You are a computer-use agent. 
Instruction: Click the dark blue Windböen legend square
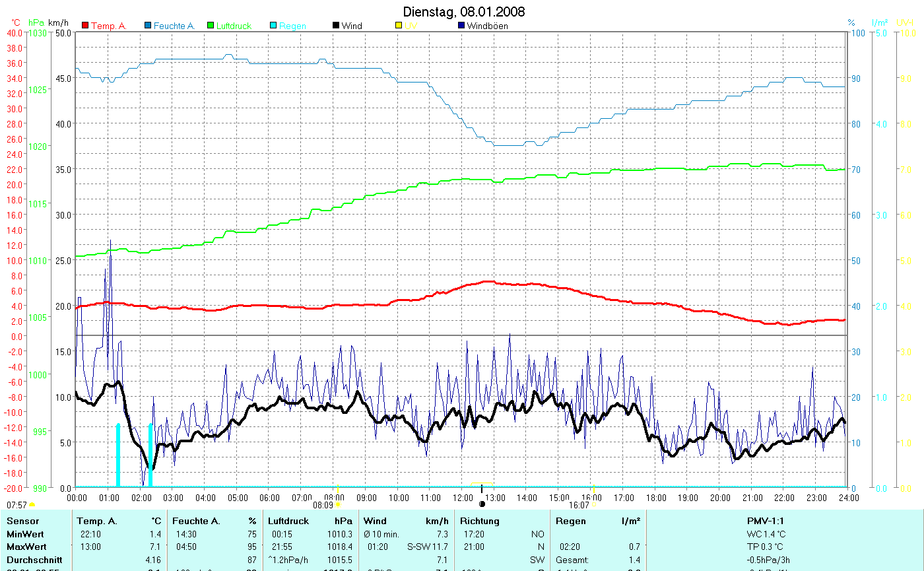[x=461, y=26]
